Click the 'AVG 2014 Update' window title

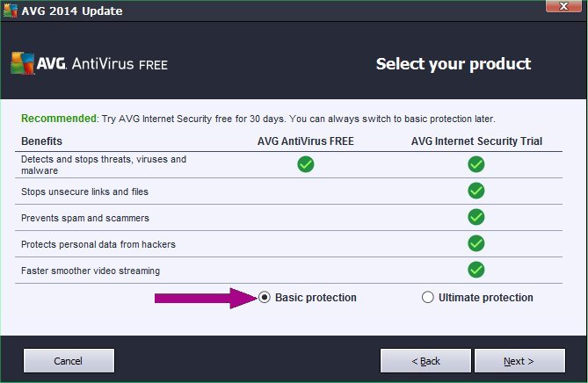tap(72, 11)
